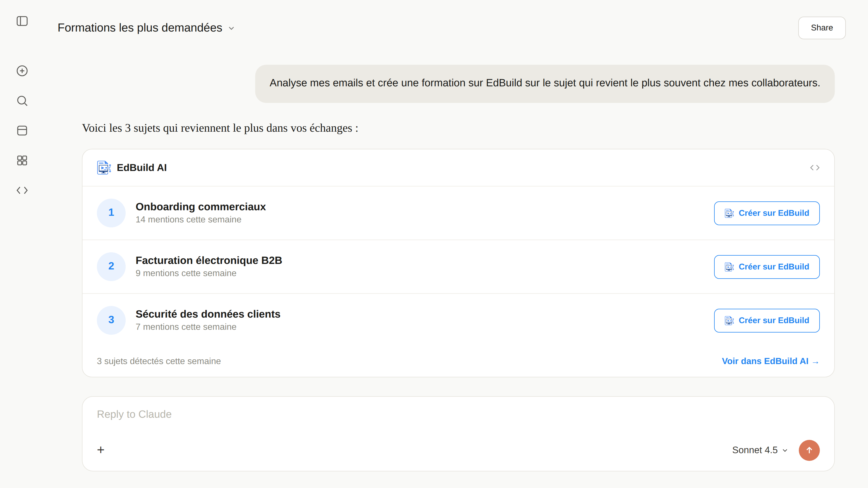This screenshot has height=488, width=868.
Task: Click the send arrow button
Action: (x=809, y=450)
